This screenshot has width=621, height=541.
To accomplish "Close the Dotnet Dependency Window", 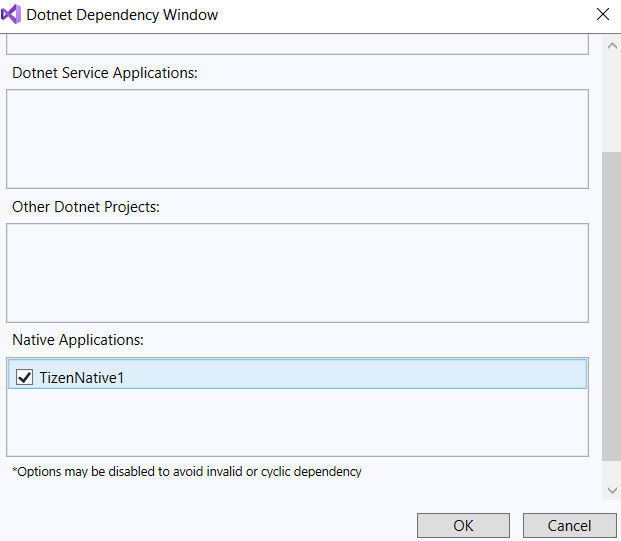I will click(x=602, y=15).
